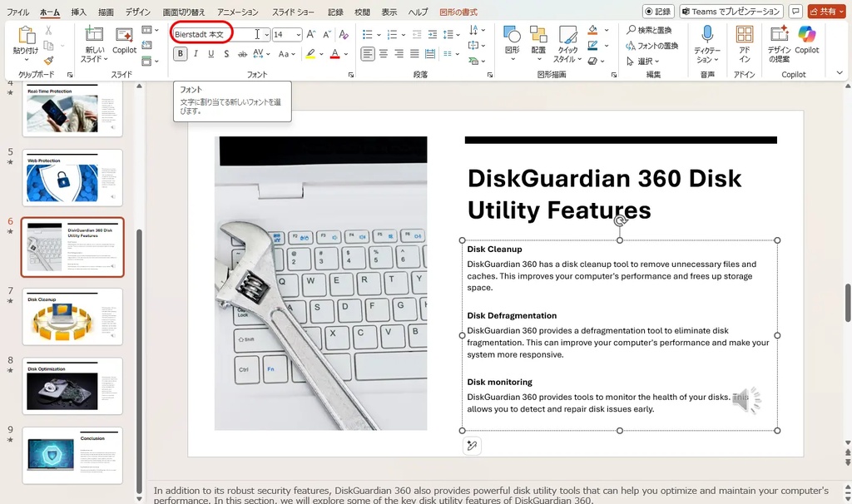This screenshot has width=852, height=504.
Task: Toggle Align Right paragraph alignment
Action: [x=399, y=54]
